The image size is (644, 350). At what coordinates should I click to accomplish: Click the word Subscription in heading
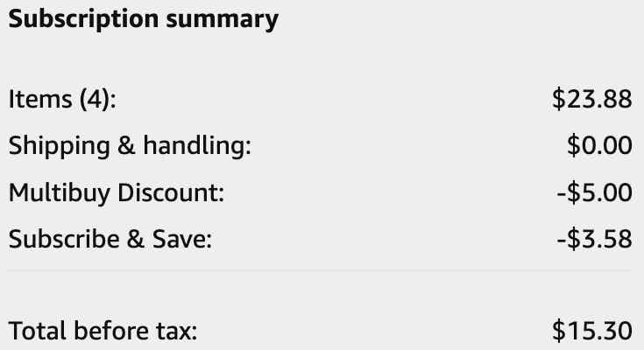tap(83, 19)
